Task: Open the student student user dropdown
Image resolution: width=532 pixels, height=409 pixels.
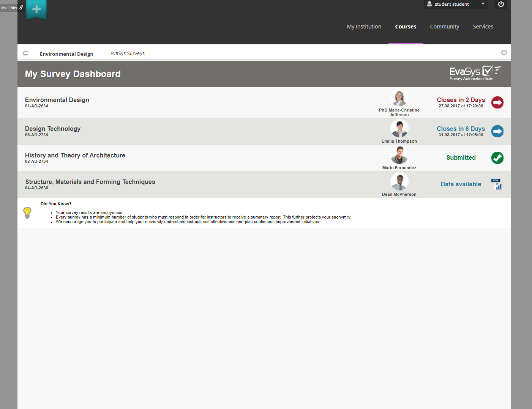Action: click(x=455, y=4)
